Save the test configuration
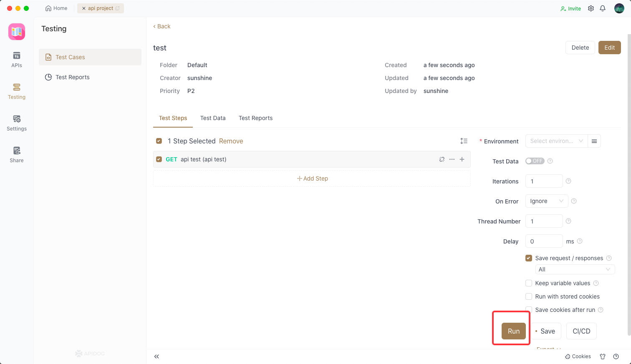 [x=546, y=331]
